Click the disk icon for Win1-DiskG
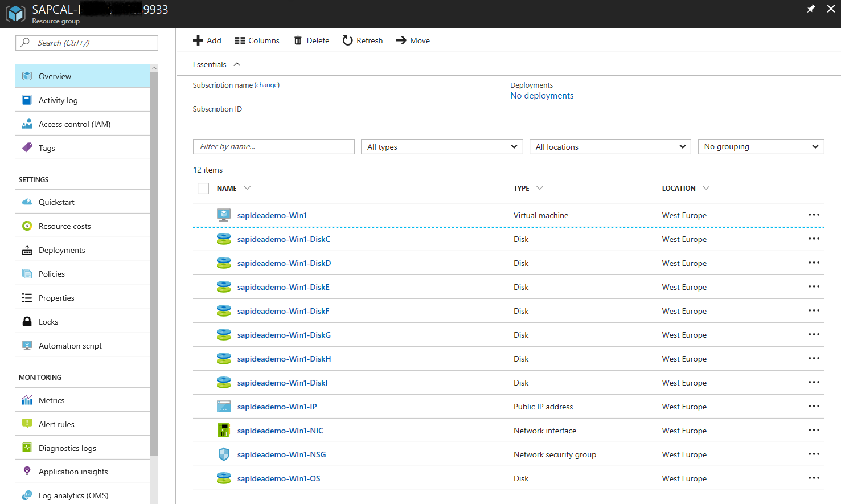The height and width of the screenshot is (504, 841). click(x=224, y=334)
